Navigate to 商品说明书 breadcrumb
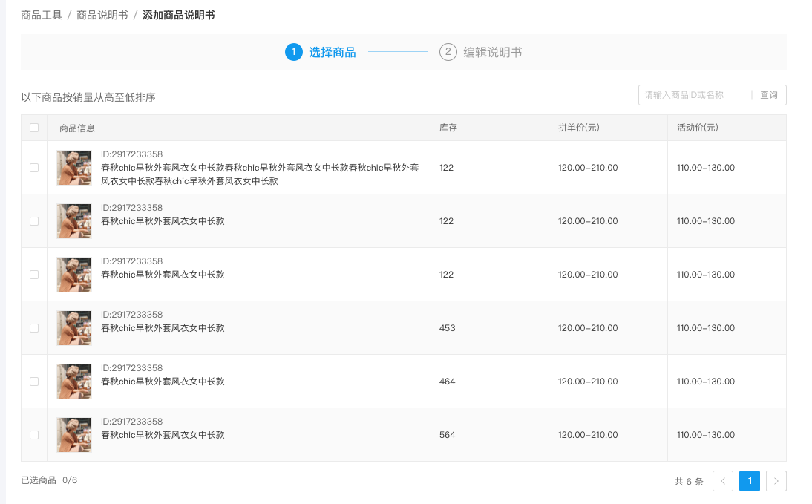The height and width of the screenshot is (504, 812). click(x=102, y=15)
